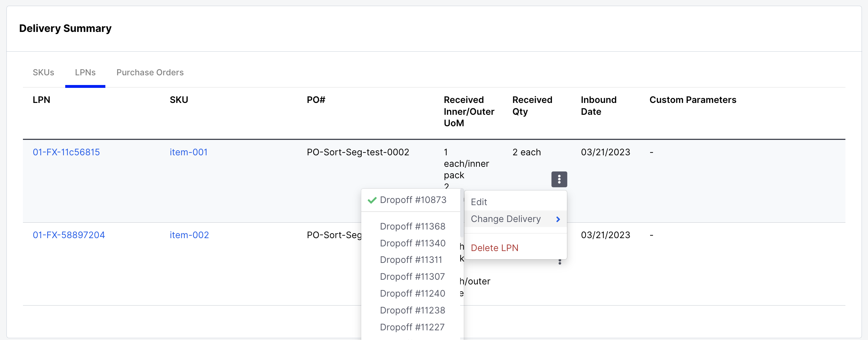Image resolution: width=868 pixels, height=340 pixels.
Task: Click the three-dot icon on item-002 row
Action: click(x=560, y=262)
